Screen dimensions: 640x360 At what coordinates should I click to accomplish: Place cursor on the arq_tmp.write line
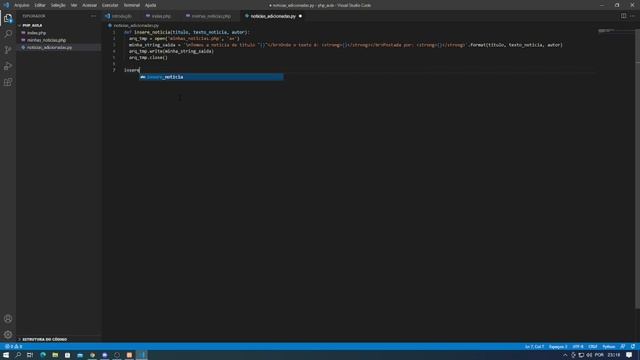(171, 51)
